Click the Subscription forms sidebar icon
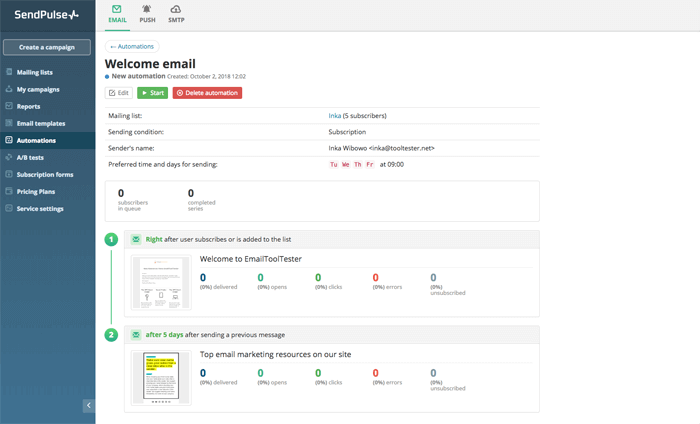Image resolution: width=700 pixels, height=424 pixels. (9, 174)
